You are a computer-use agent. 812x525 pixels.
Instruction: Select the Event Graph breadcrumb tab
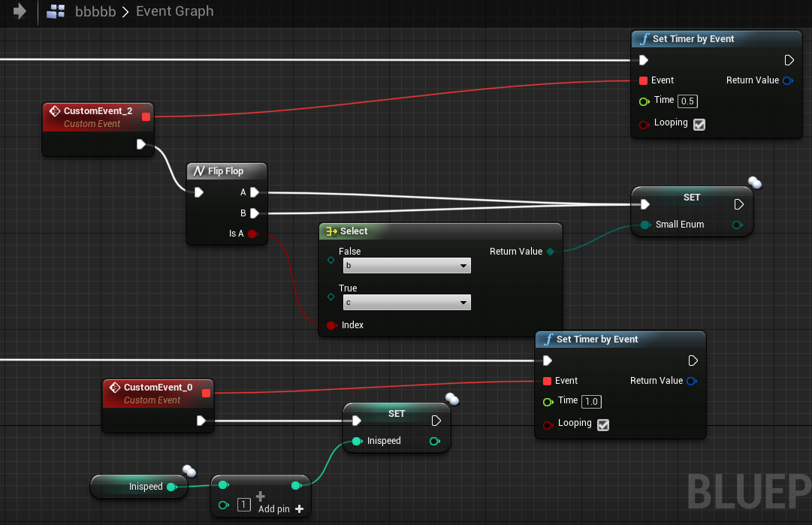[174, 11]
